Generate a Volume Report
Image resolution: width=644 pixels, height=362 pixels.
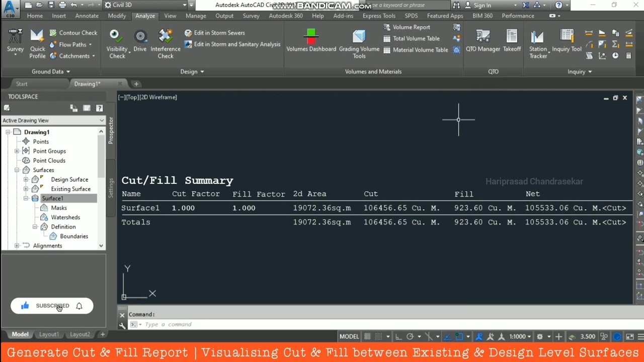click(x=407, y=27)
